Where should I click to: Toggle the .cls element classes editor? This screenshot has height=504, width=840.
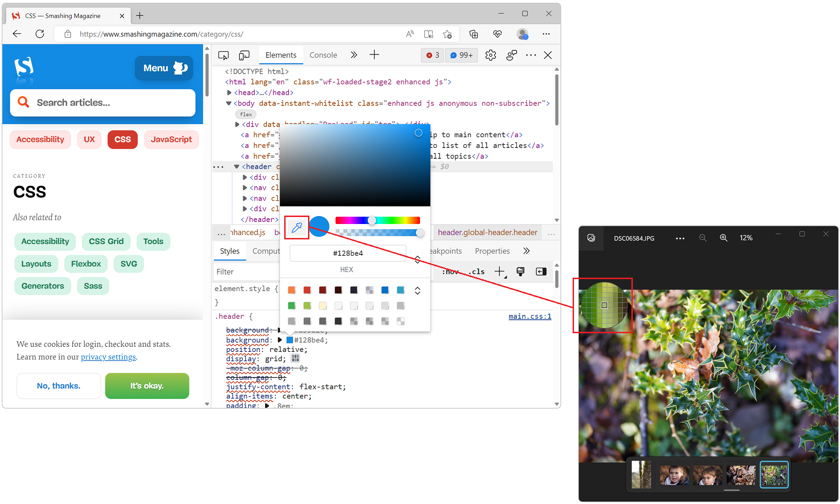(476, 271)
